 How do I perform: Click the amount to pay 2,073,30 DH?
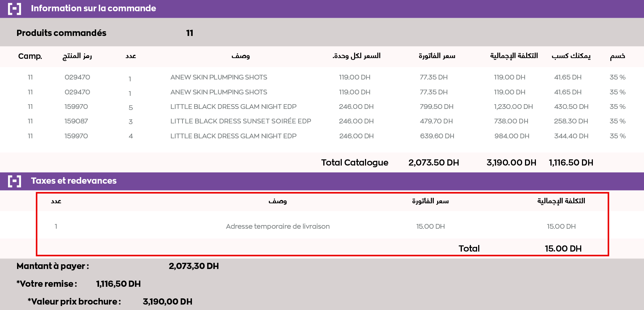click(x=194, y=266)
